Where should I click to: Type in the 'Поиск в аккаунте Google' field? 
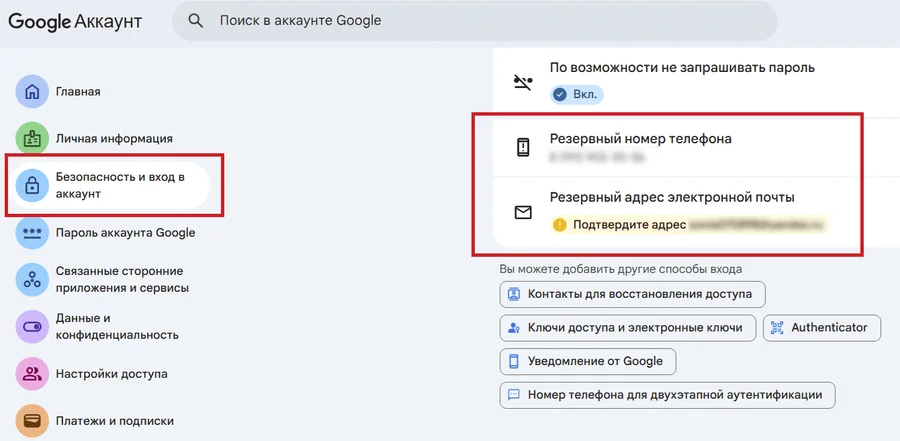pos(480,21)
